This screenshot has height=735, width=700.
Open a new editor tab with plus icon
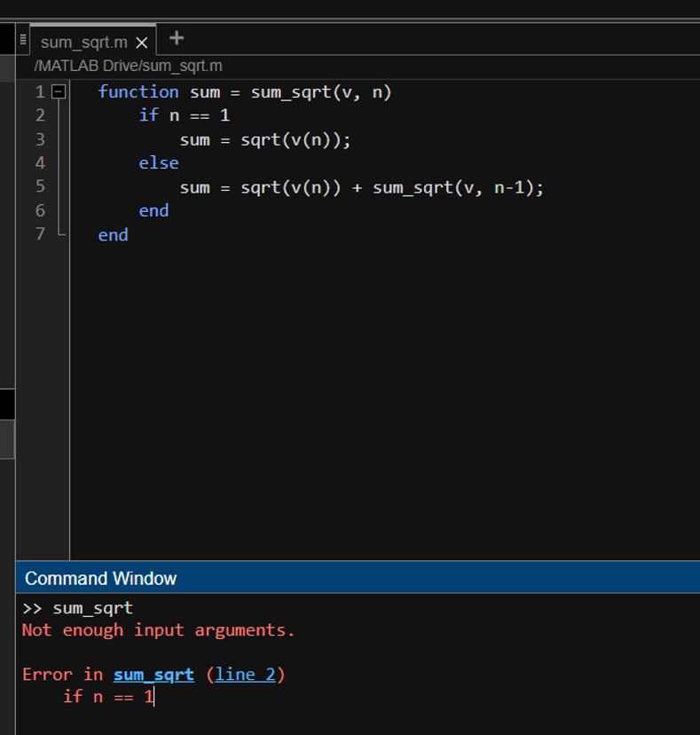point(177,38)
